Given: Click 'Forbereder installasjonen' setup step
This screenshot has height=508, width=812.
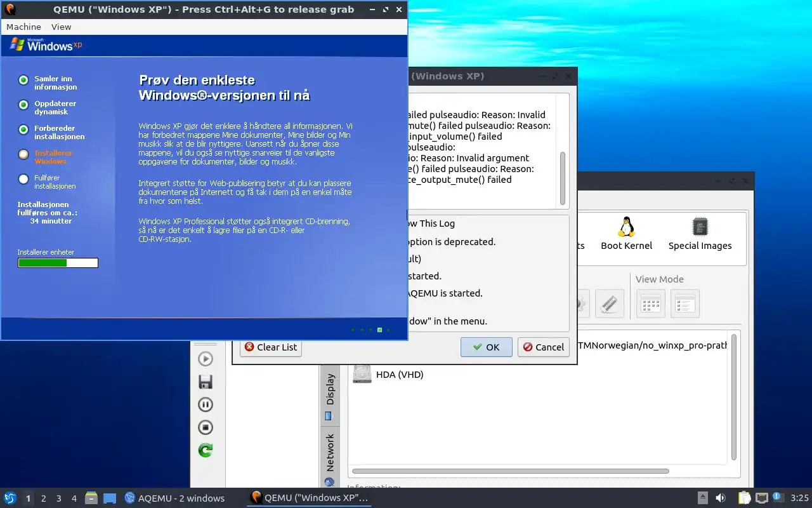Looking at the screenshot, I should pos(59,132).
